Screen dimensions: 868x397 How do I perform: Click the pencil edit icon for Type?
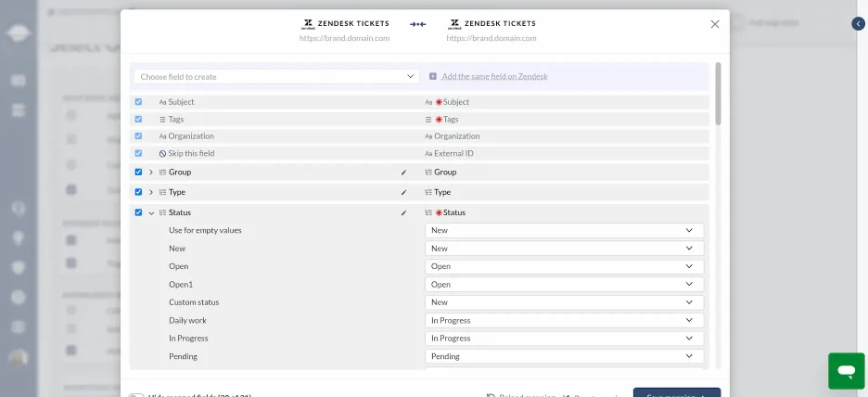[x=403, y=192]
